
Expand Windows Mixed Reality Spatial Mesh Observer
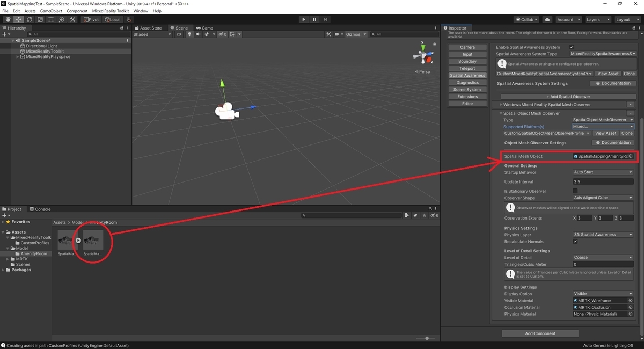501,105
